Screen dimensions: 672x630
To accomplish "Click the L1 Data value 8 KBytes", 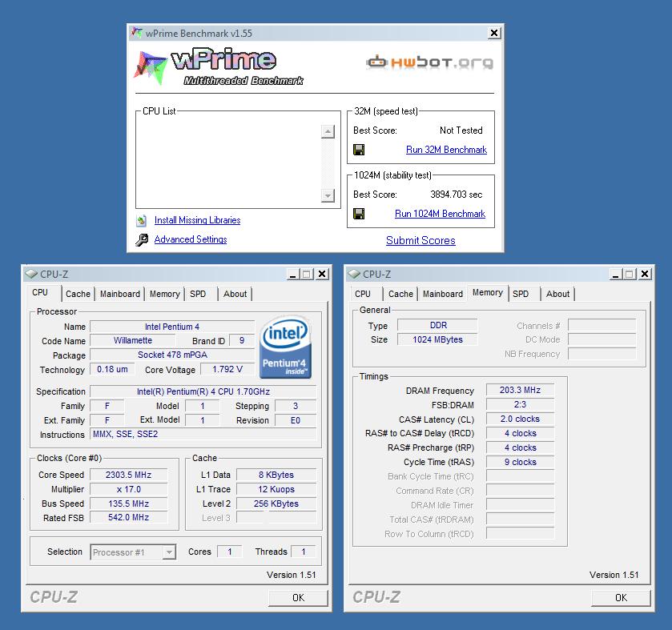I will tap(276, 475).
